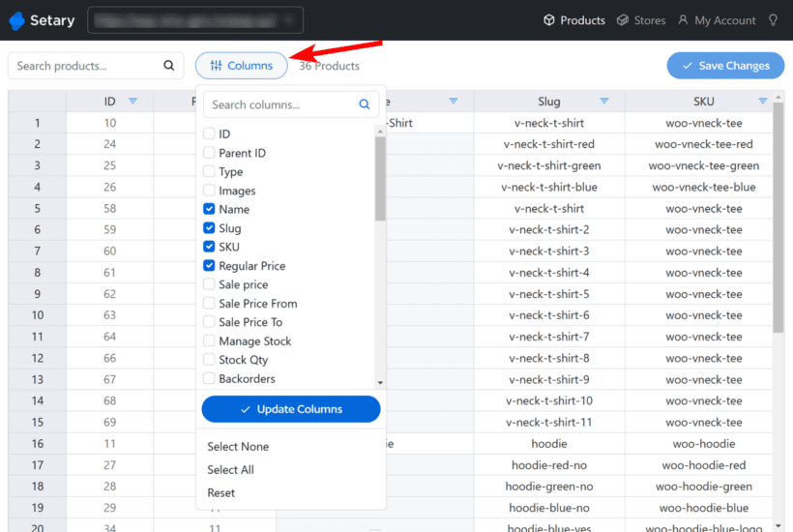Open filter icon on the Name column header

click(453, 102)
